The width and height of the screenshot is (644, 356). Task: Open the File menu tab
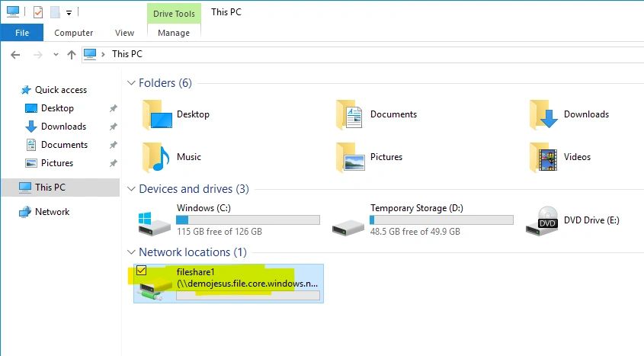22,33
